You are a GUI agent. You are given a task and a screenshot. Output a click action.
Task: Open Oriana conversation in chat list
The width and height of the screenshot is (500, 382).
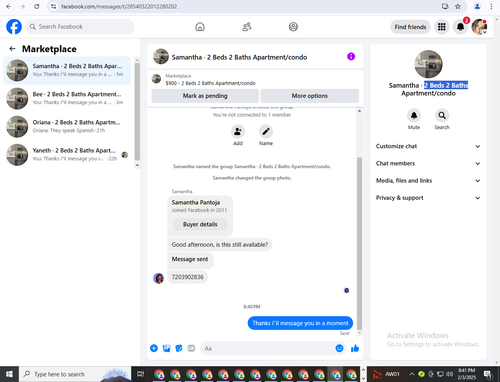[x=67, y=126]
